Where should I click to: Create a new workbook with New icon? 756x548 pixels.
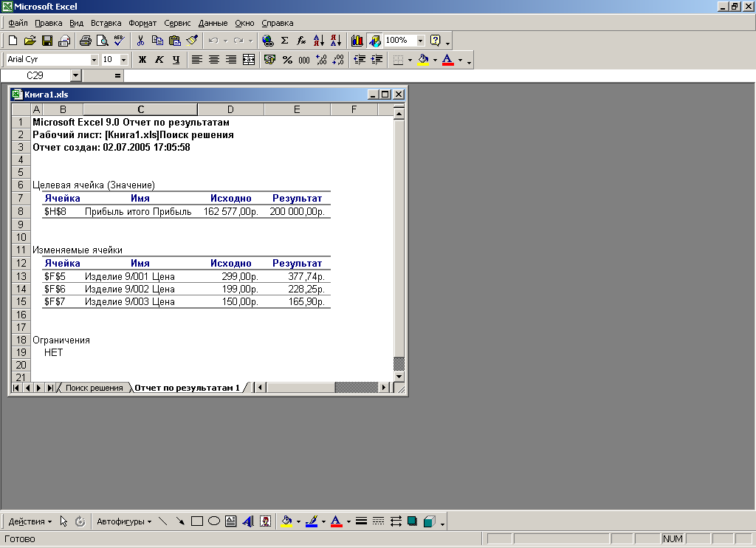tap(13, 41)
